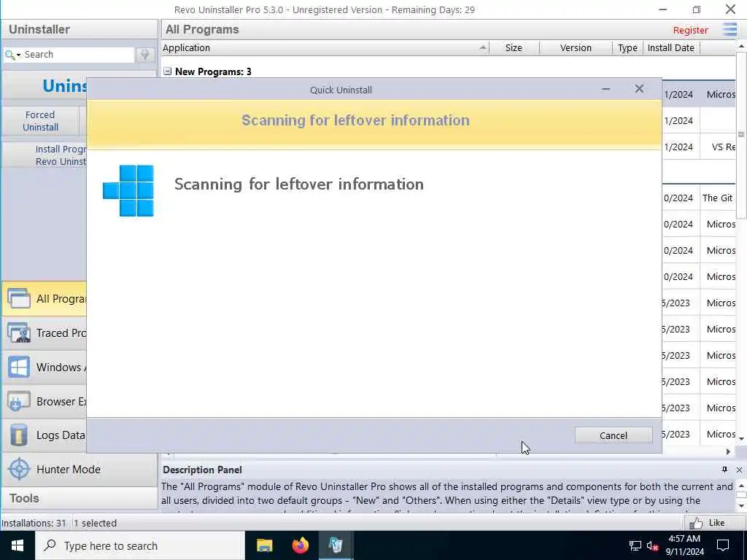This screenshot has width=747, height=560.
Task: Click the search filter arrow button
Action: pos(145,55)
